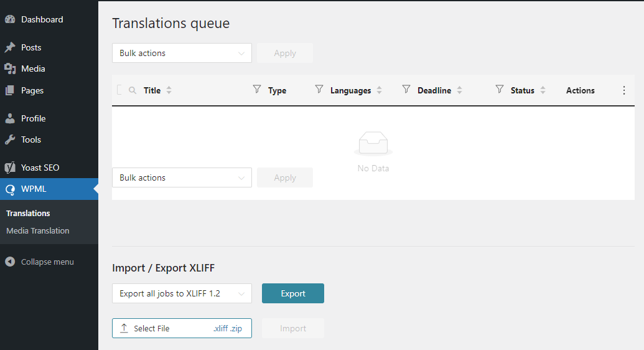The height and width of the screenshot is (350, 644).
Task: Open the table's three-dot options menu
Action: pos(624,90)
